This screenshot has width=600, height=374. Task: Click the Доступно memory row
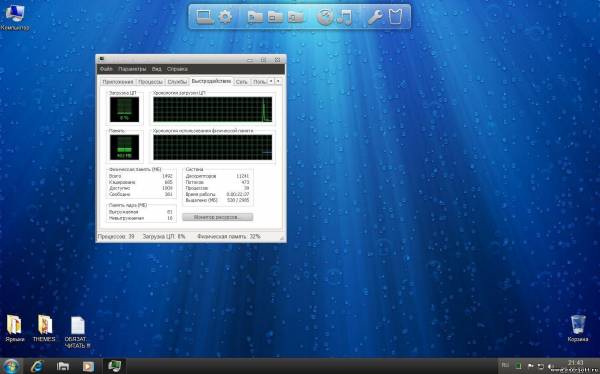click(x=141, y=188)
